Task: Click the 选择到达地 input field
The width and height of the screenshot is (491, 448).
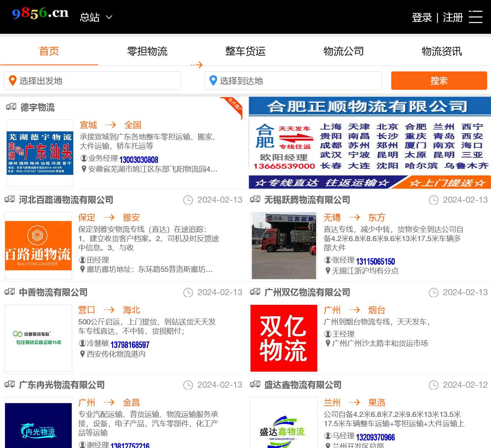Action: pyautogui.click(x=293, y=81)
